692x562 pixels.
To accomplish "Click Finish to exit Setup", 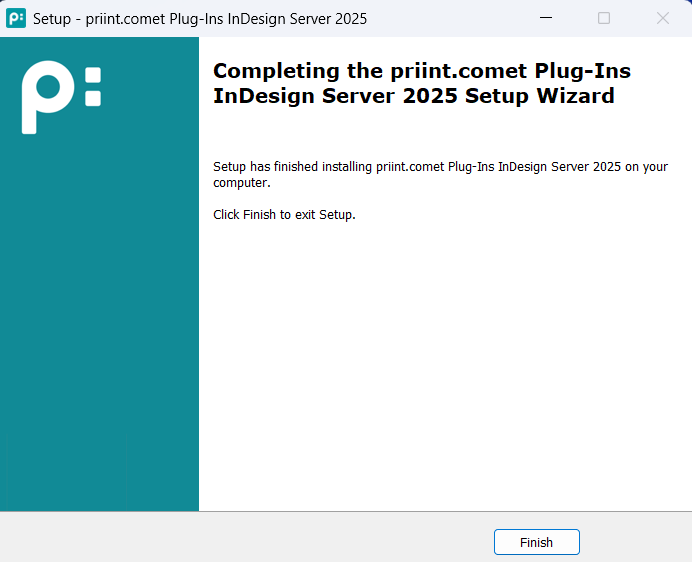I will click(x=536, y=542).
